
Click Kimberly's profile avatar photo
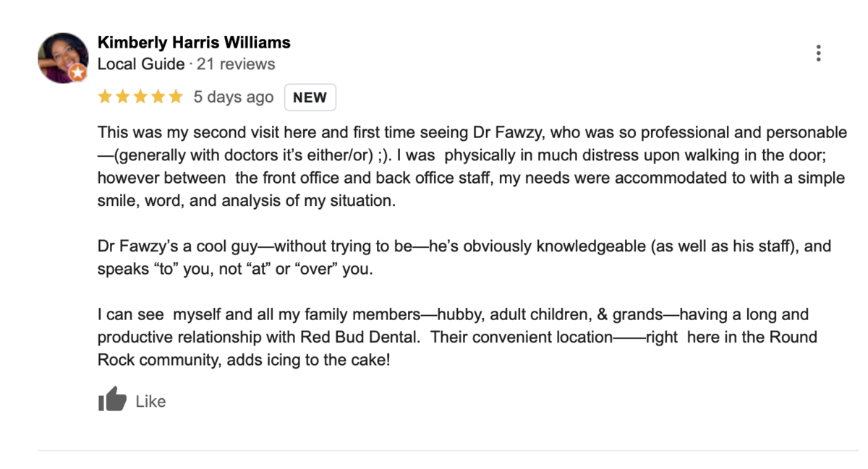pyautogui.click(x=64, y=57)
